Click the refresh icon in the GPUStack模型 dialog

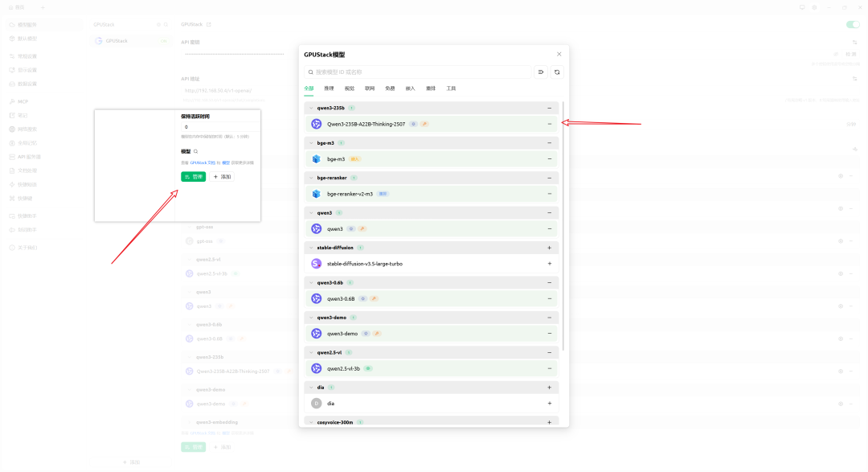pyautogui.click(x=557, y=72)
